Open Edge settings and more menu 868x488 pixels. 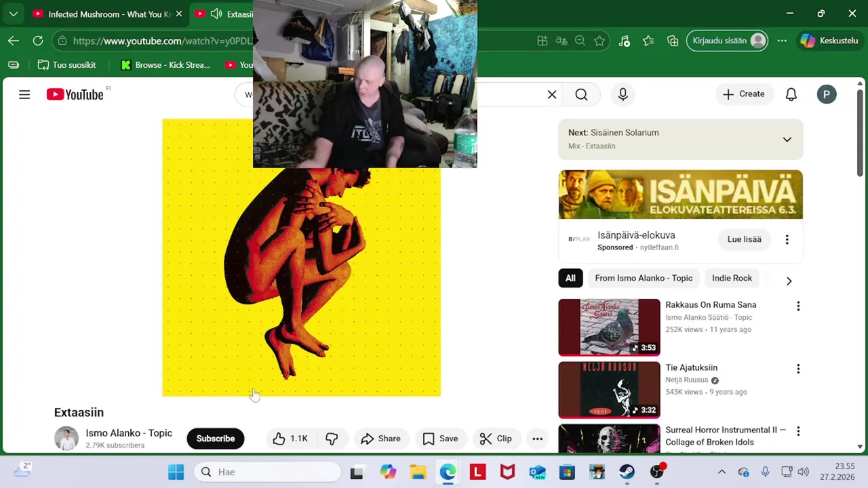coord(782,41)
